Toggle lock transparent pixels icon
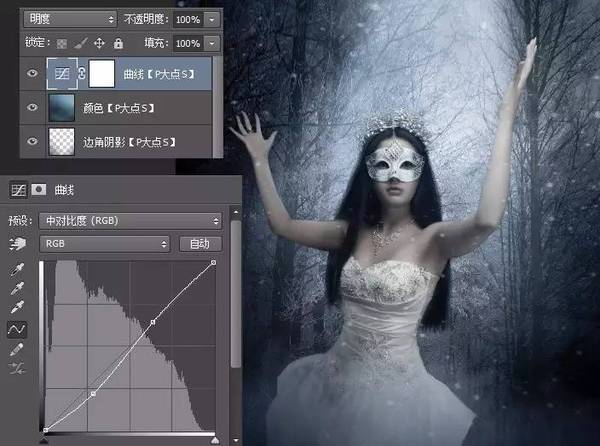 coord(62,44)
